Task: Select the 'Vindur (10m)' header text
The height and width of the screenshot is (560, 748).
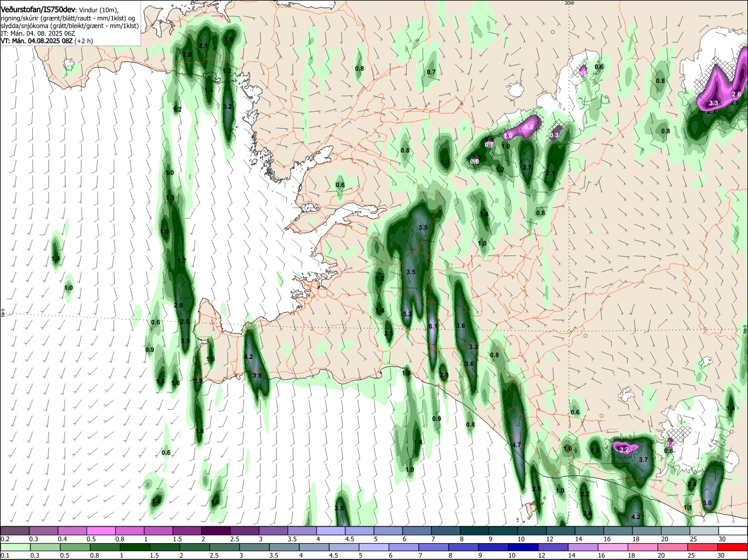Action: point(99,10)
